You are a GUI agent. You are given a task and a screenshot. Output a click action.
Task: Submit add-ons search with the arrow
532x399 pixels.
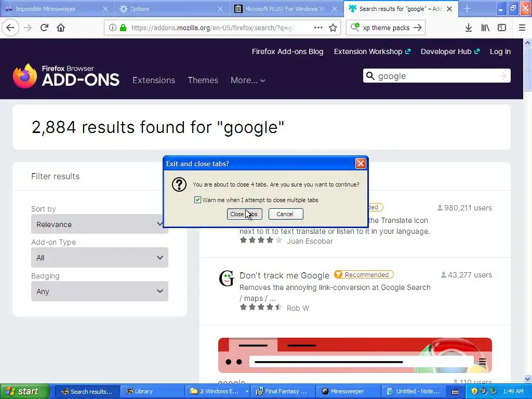502,76
